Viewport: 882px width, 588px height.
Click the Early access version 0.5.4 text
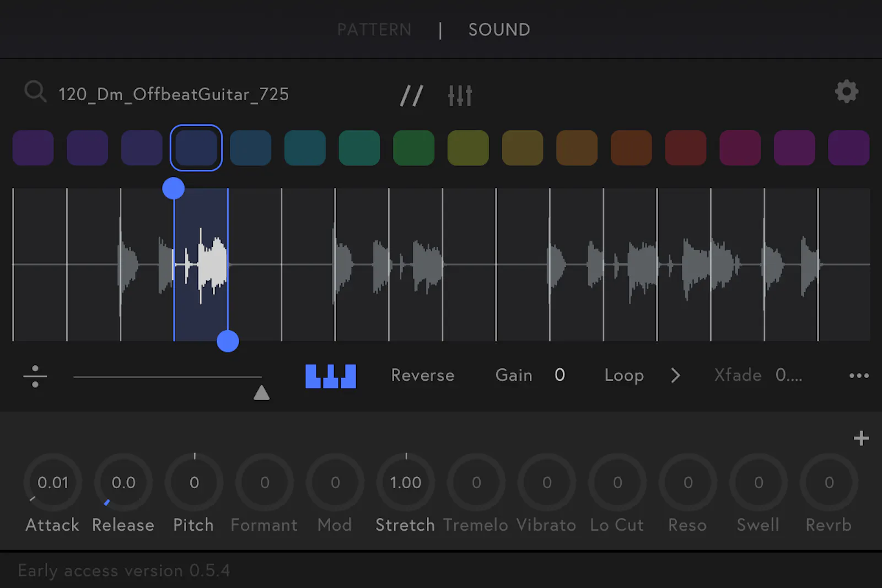coord(123,570)
